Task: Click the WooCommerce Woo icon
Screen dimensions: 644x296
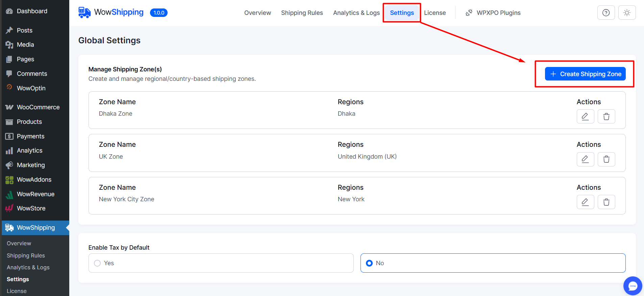Action: click(x=9, y=107)
